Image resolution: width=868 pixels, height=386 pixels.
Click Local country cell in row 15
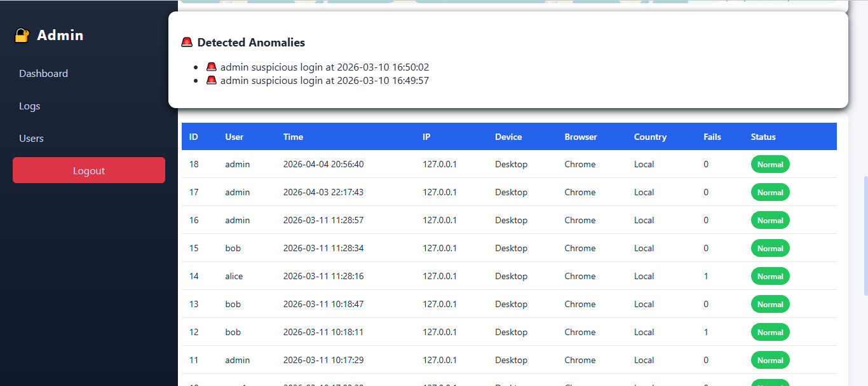pos(644,248)
